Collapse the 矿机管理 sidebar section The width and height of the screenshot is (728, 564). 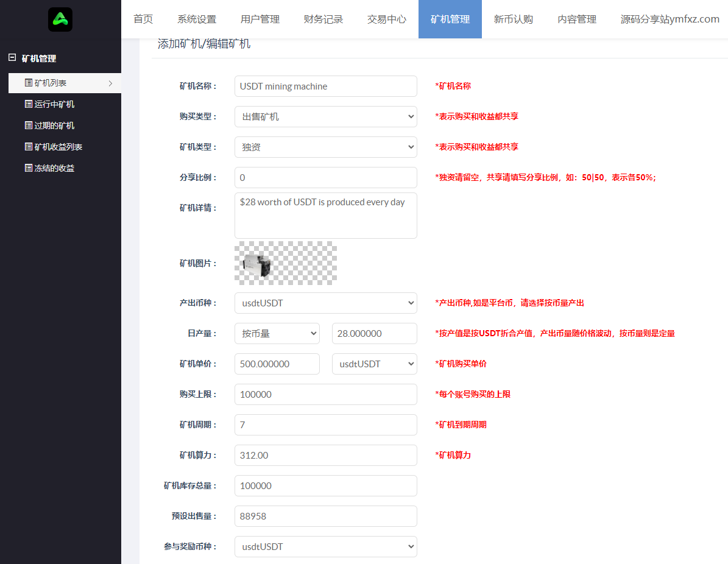(x=12, y=58)
